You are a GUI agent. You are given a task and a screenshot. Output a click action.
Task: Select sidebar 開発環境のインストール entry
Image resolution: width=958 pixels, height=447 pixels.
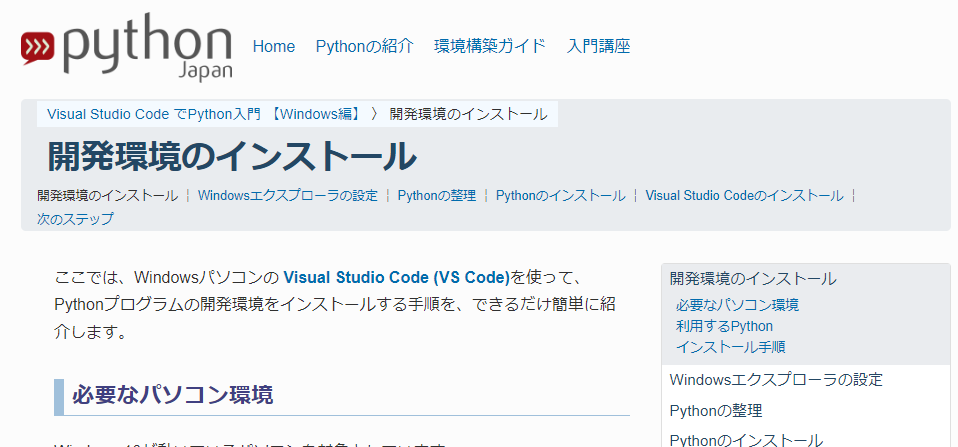click(x=753, y=279)
